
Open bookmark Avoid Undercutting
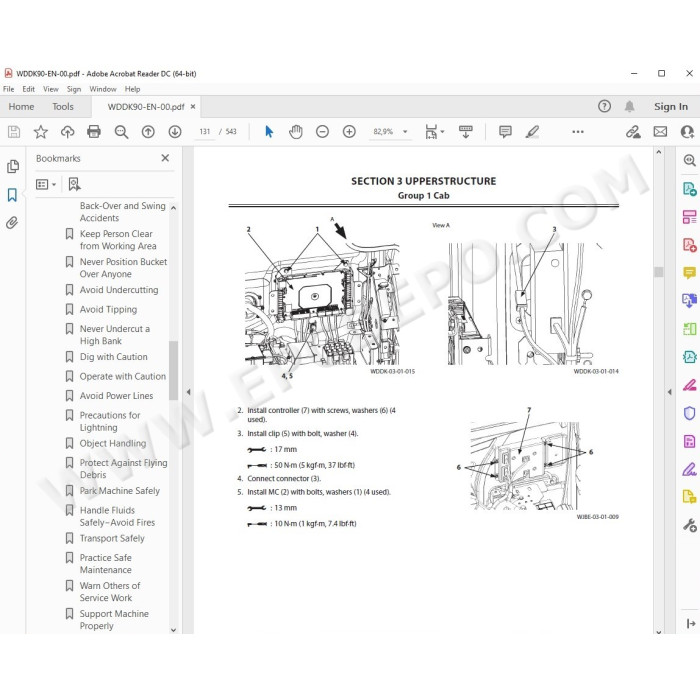point(119,290)
